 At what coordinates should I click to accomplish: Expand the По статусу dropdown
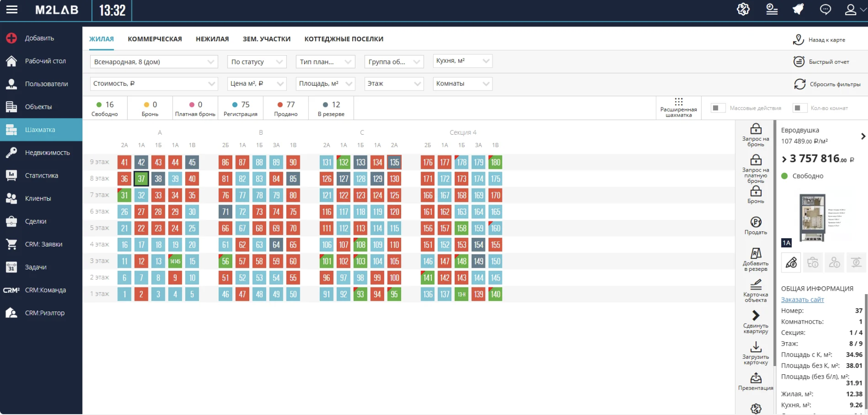pos(257,62)
